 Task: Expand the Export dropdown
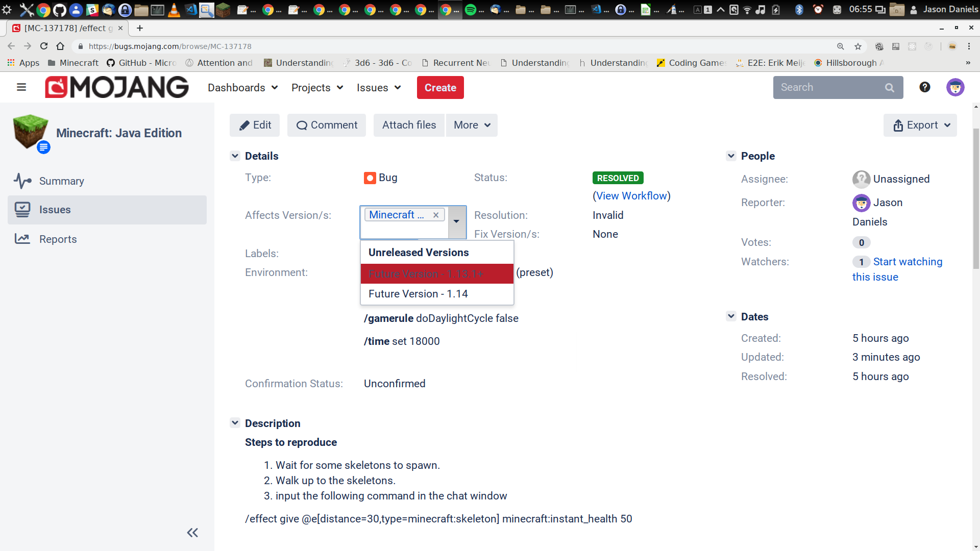(920, 125)
